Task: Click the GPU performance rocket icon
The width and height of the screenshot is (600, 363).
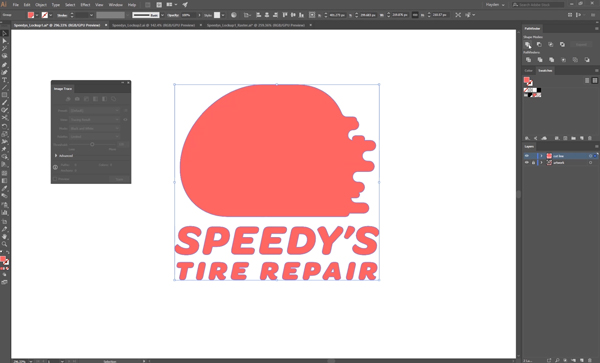Action: (x=185, y=5)
